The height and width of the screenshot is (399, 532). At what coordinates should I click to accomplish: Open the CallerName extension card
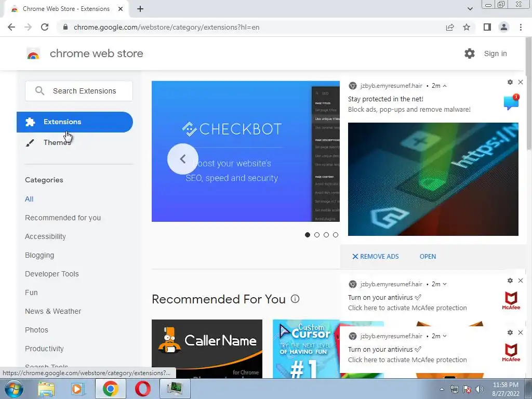point(207,349)
